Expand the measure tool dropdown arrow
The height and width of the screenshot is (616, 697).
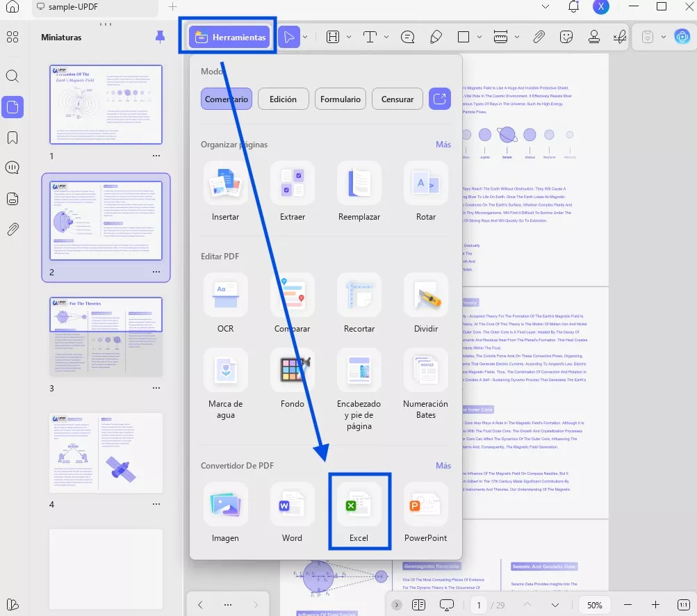pos(517,37)
